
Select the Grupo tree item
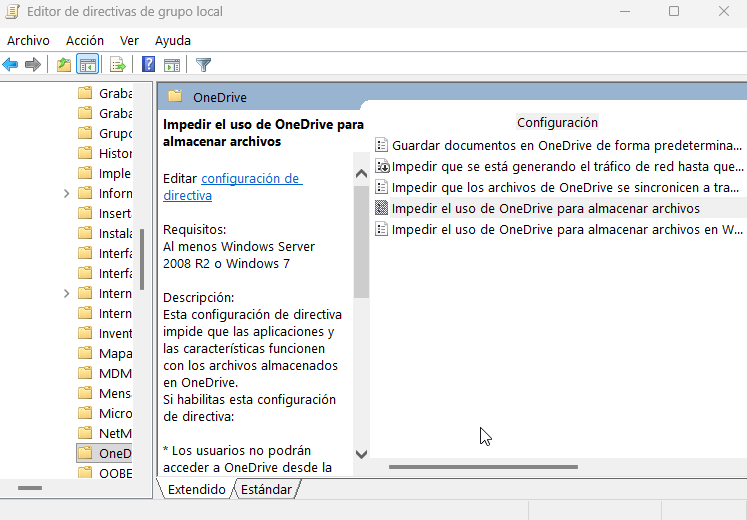click(115, 133)
